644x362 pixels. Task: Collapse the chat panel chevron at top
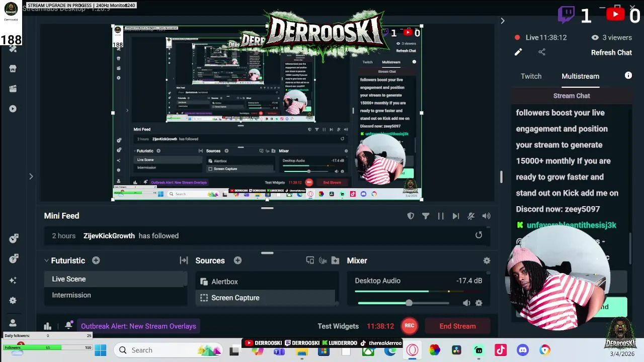pos(502,21)
